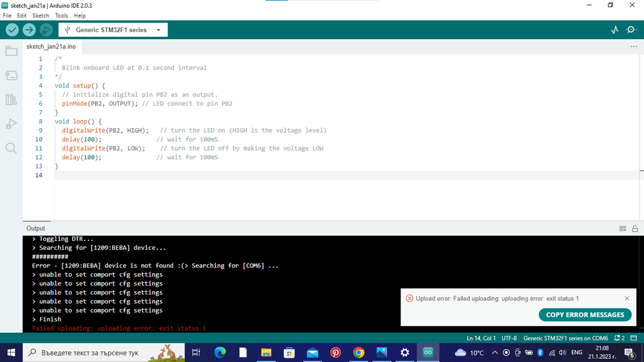Open the volume control tray icon

[563, 352]
